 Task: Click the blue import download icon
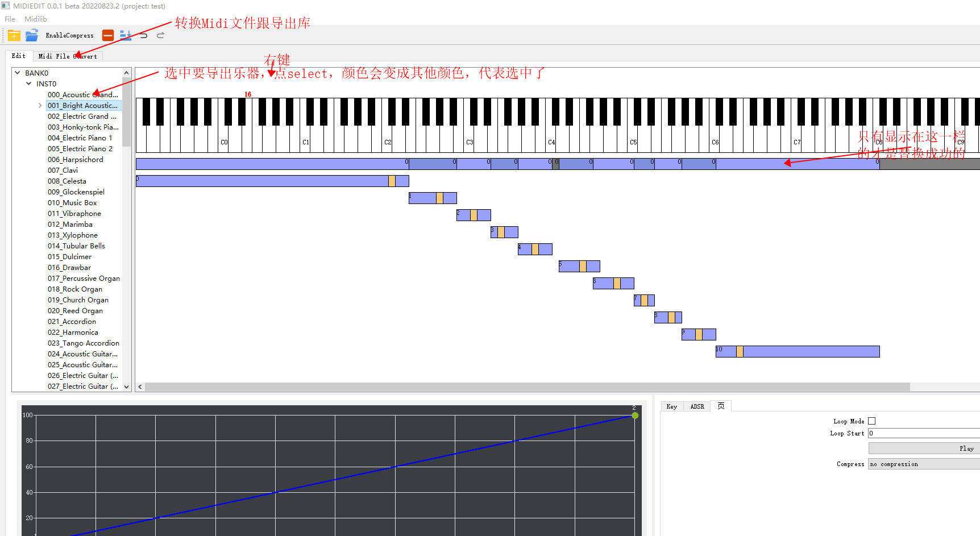(126, 36)
